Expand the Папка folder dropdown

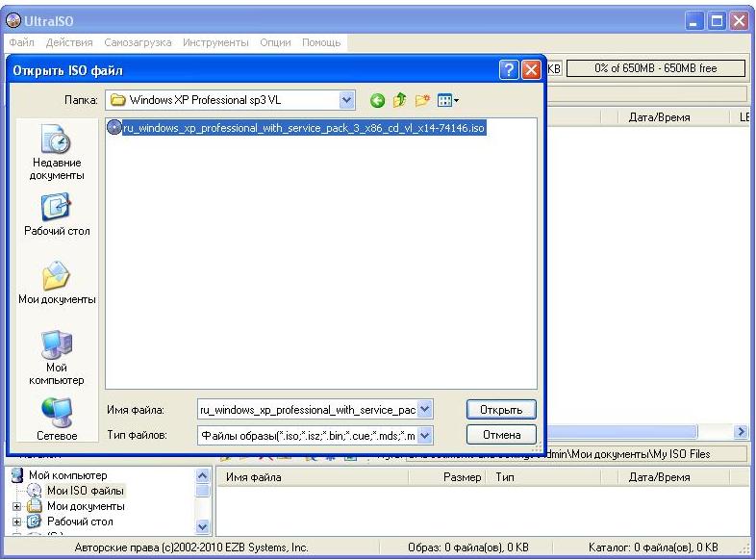346,100
